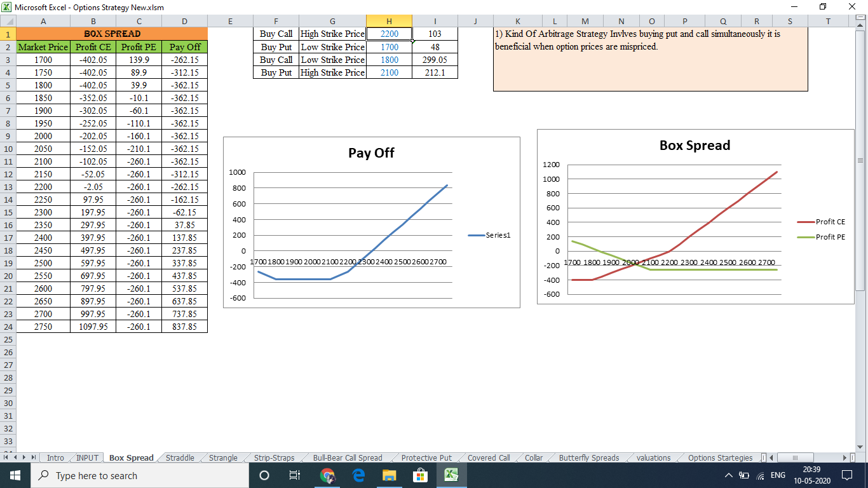Select column header H
Screen dimensions: 868x488
[x=389, y=21]
